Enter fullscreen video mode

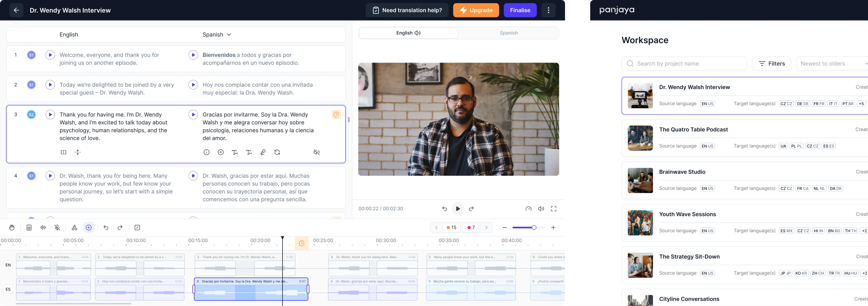point(554,209)
